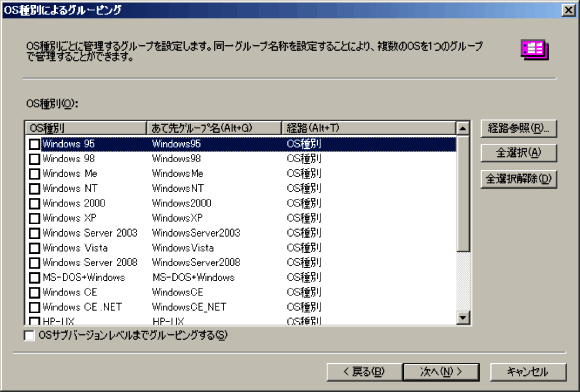
Task: Select the WindowsServer2008 group name cell
Action: point(196,263)
